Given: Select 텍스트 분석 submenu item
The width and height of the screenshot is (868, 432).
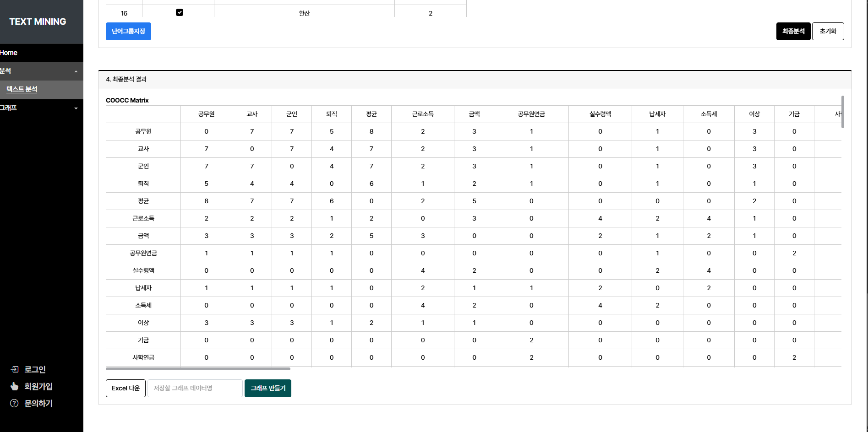Looking at the screenshot, I should click(x=22, y=89).
